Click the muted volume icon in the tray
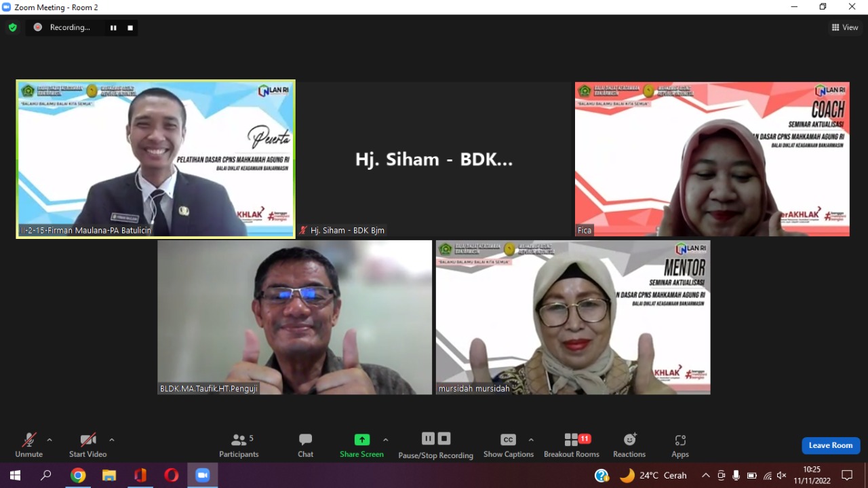The height and width of the screenshot is (488, 868). click(782, 476)
